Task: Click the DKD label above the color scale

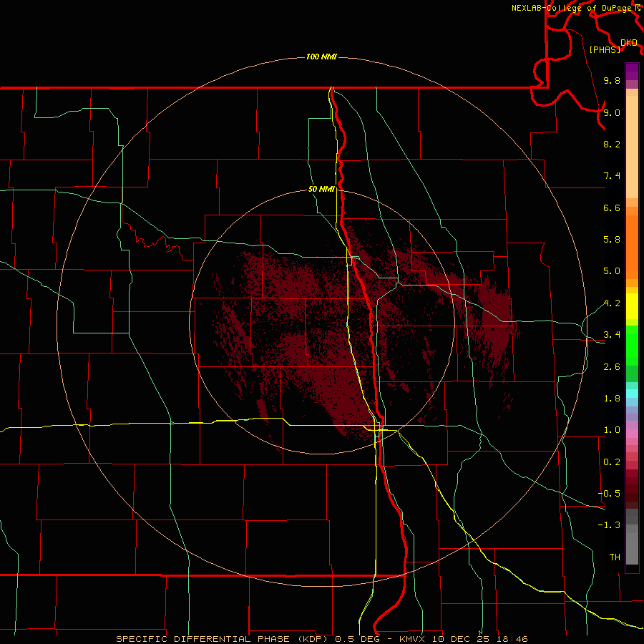Action: pyautogui.click(x=628, y=43)
